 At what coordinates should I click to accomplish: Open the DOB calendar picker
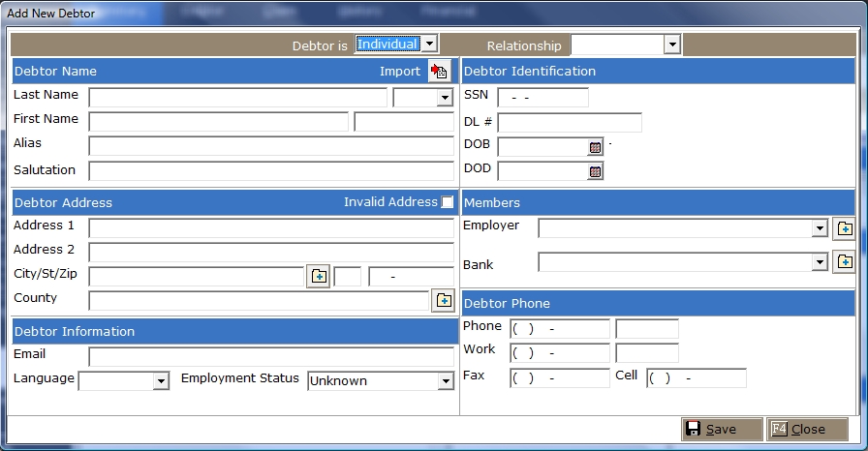(596, 147)
